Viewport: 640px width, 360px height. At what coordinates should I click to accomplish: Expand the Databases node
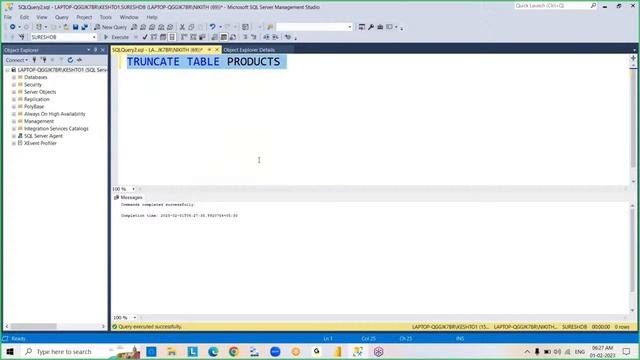pyautogui.click(x=14, y=77)
